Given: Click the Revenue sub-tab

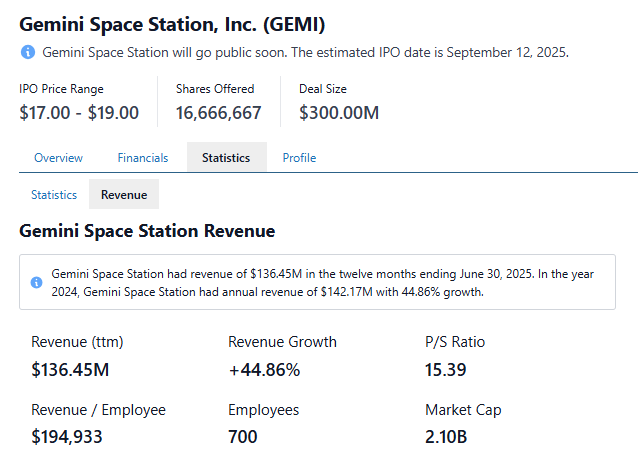Looking at the screenshot, I should tap(124, 195).
